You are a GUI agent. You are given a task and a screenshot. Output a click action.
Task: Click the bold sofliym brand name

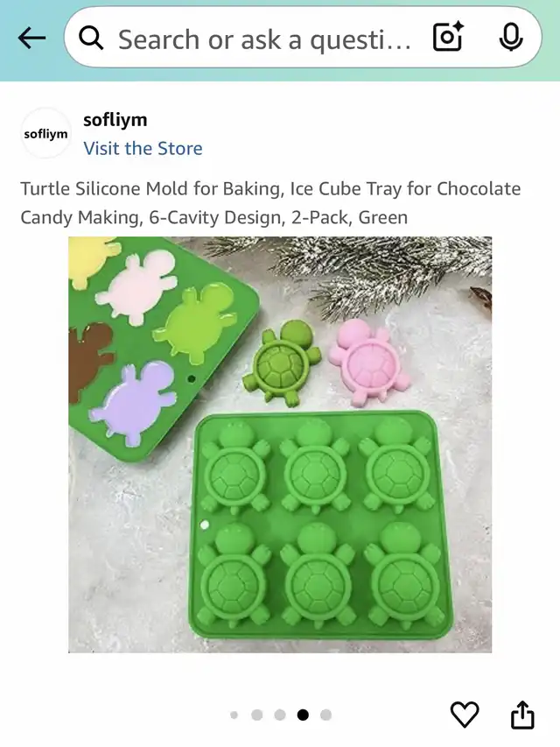pyautogui.click(x=115, y=120)
